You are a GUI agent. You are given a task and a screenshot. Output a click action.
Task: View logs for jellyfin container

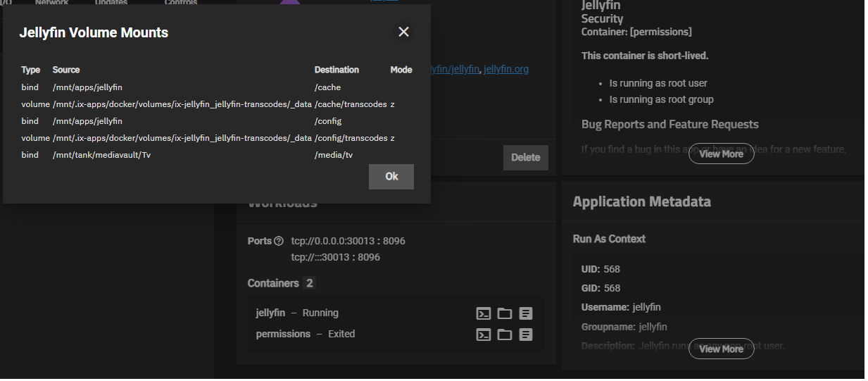coord(526,314)
